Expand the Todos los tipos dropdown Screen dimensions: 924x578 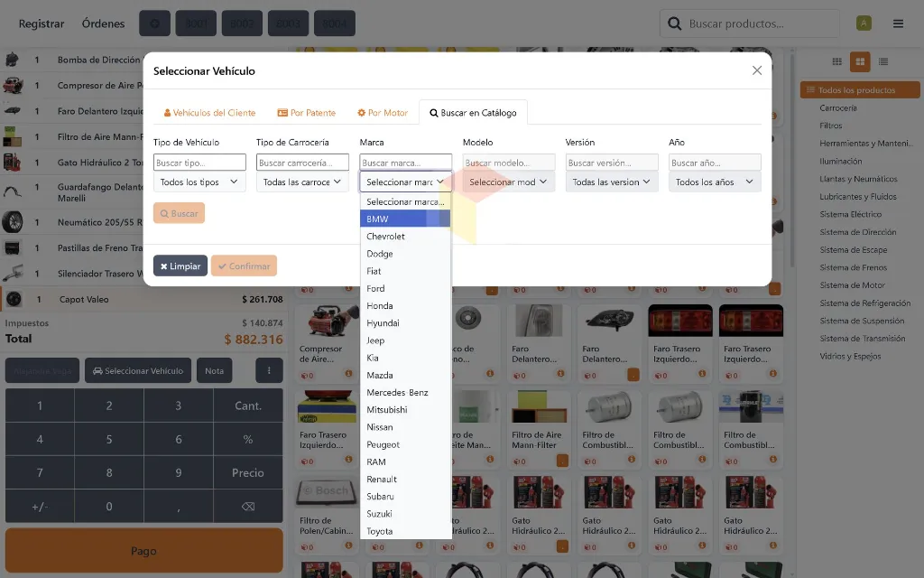click(199, 182)
